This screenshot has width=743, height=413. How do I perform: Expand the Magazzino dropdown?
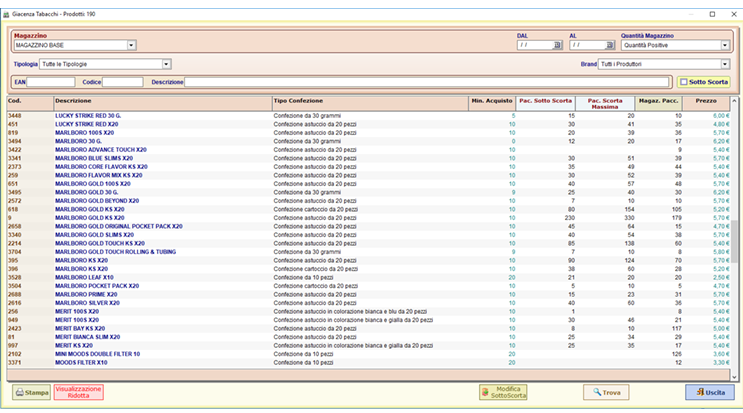click(131, 45)
